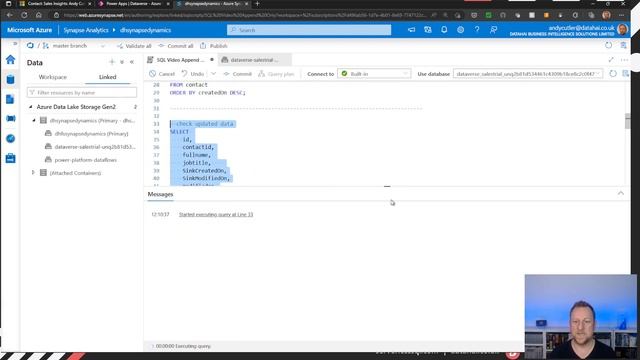The image size is (640, 360).
Task: Click the Commit button in query toolbar
Action: [x=237, y=74]
